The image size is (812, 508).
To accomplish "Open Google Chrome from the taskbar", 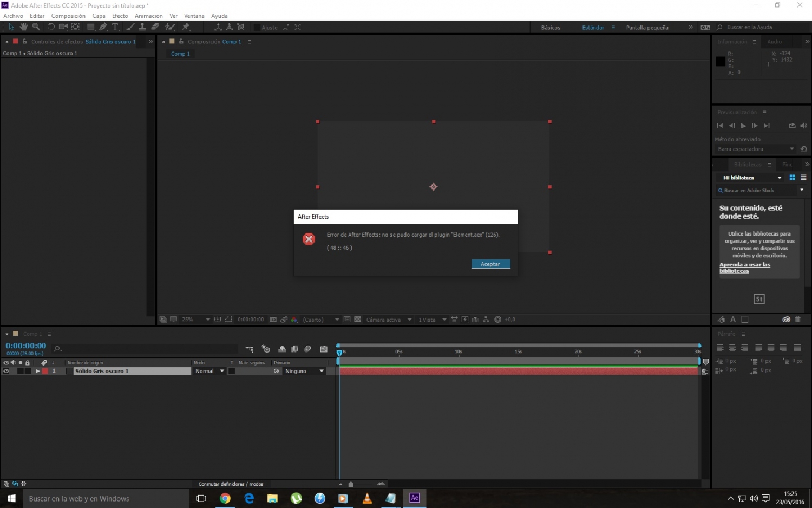I will click(x=225, y=498).
